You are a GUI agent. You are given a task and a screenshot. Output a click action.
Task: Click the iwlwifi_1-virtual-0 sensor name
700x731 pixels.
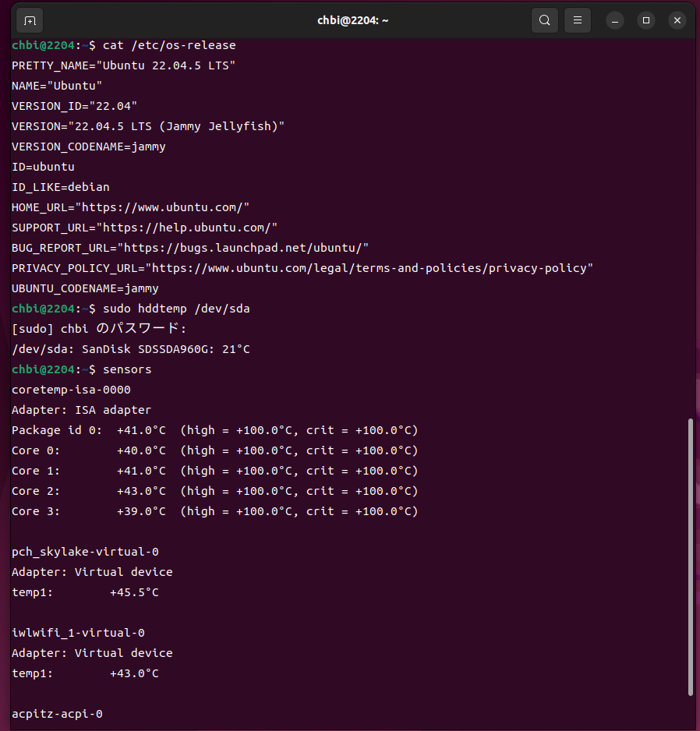click(78, 633)
